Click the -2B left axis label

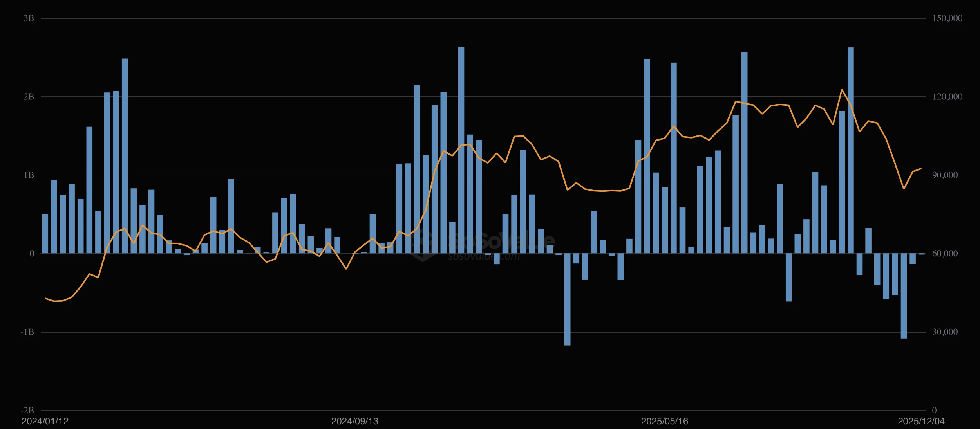tap(27, 410)
